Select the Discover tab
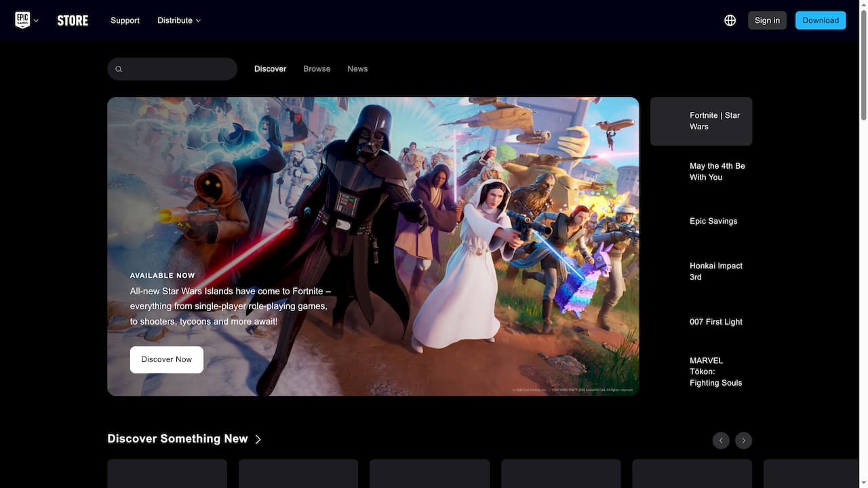868x488 pixels. pos(270,69)
